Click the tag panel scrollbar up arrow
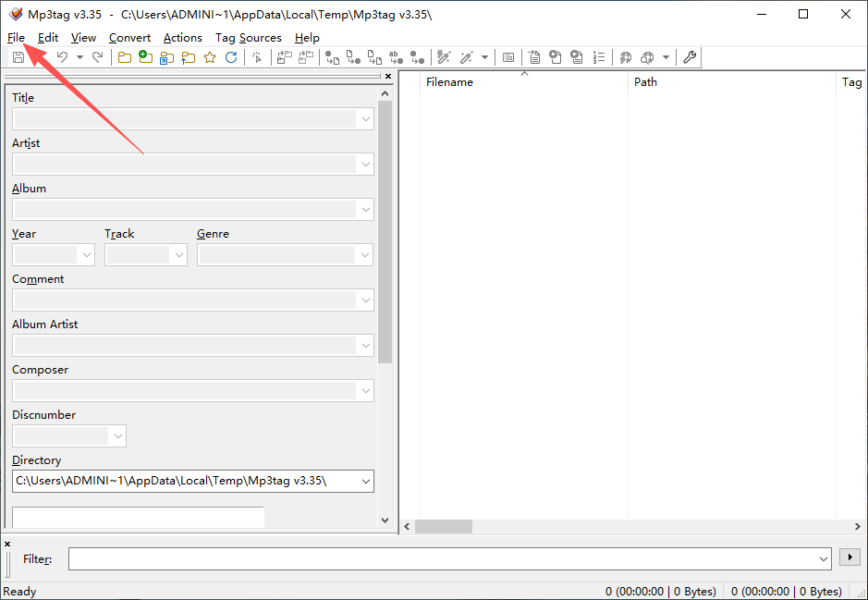868x600 pixels. coord(385,94)
